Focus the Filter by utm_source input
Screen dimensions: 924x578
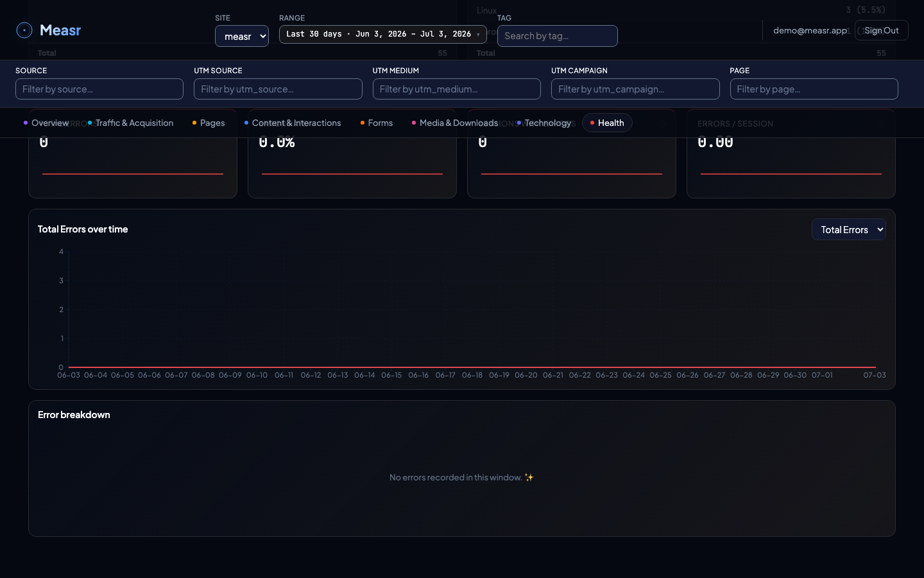coord(278,89)
